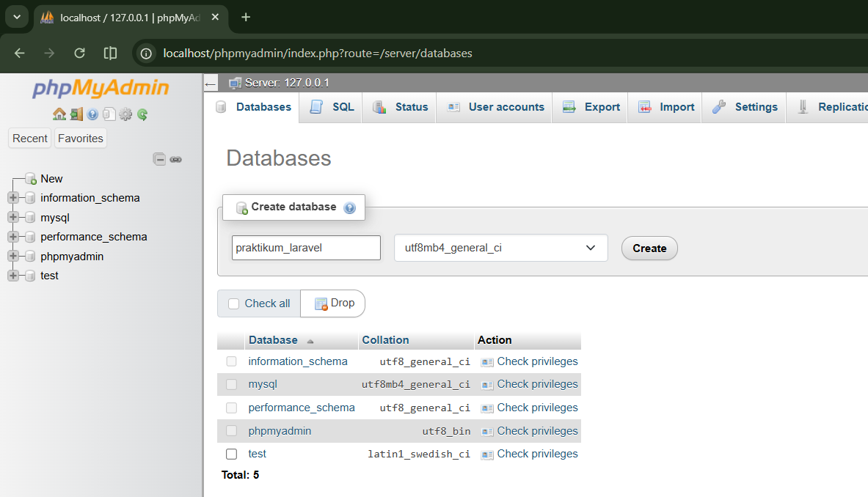This screenshot has width=868, height=497.
Task: Click New in the navigation tree
Action: (x=51, y=179)
